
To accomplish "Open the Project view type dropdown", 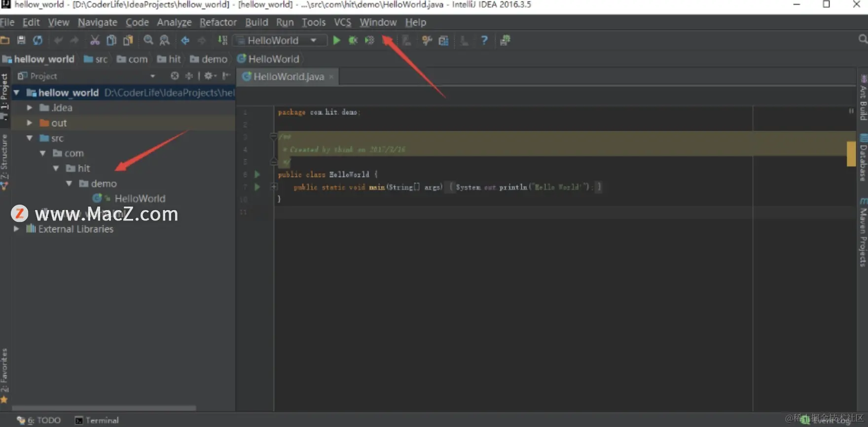I will coord(152,76).
